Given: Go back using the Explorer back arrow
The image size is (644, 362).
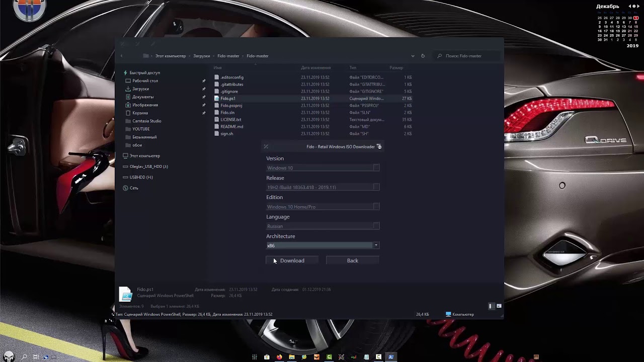Looking at the screenshot, I should point(122,56).
